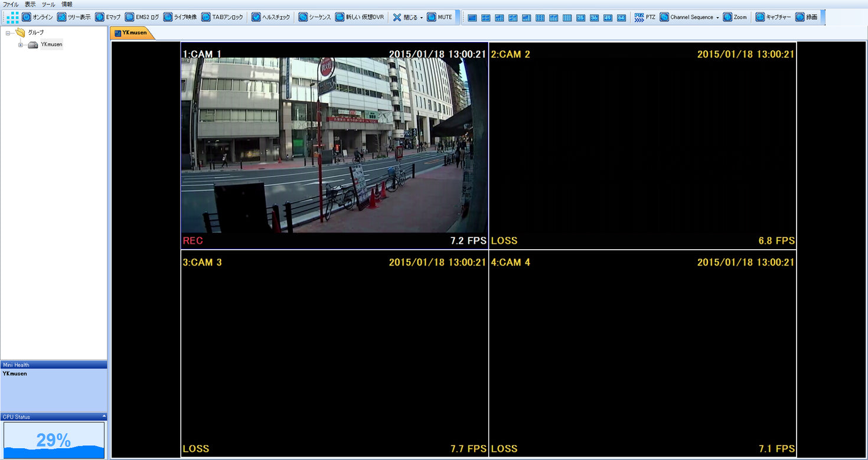Run a ヘルスチェック health check
Screen dimensions: 868x460
click(x=272, y=17)
